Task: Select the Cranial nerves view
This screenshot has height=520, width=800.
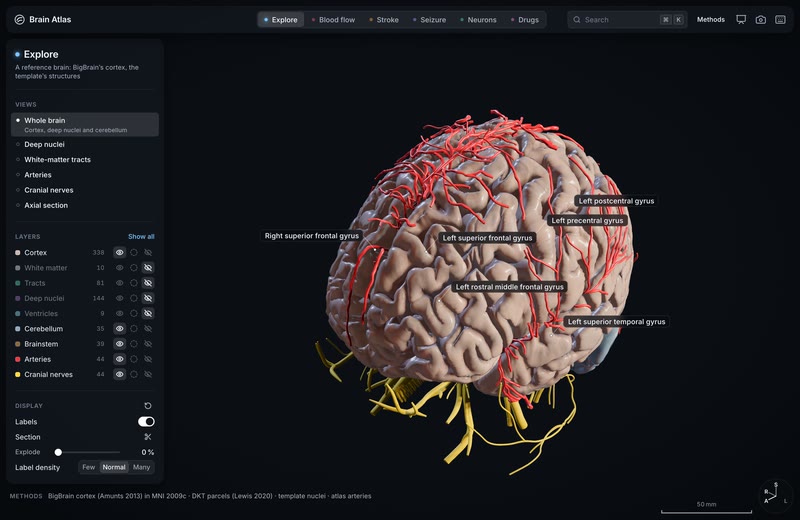Action: (x=85, y=190)
